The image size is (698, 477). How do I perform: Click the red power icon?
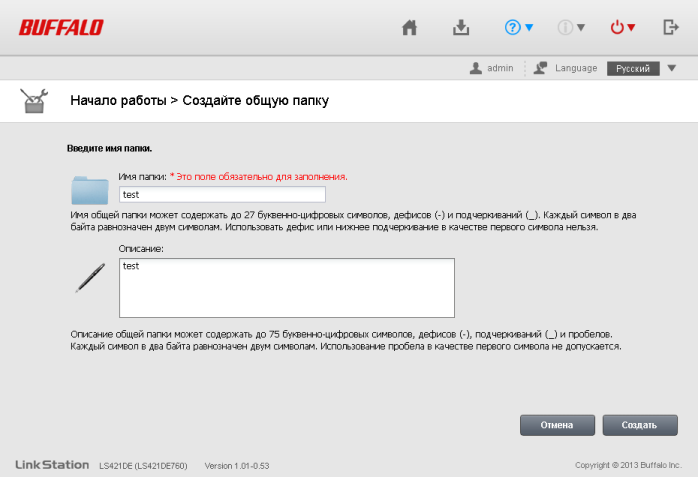(x=617, y=28)
